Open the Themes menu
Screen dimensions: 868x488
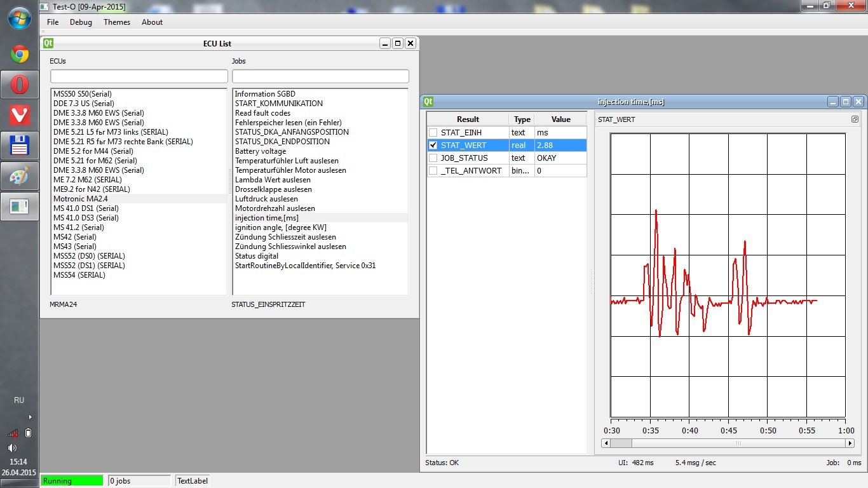(x=117, y=22)
